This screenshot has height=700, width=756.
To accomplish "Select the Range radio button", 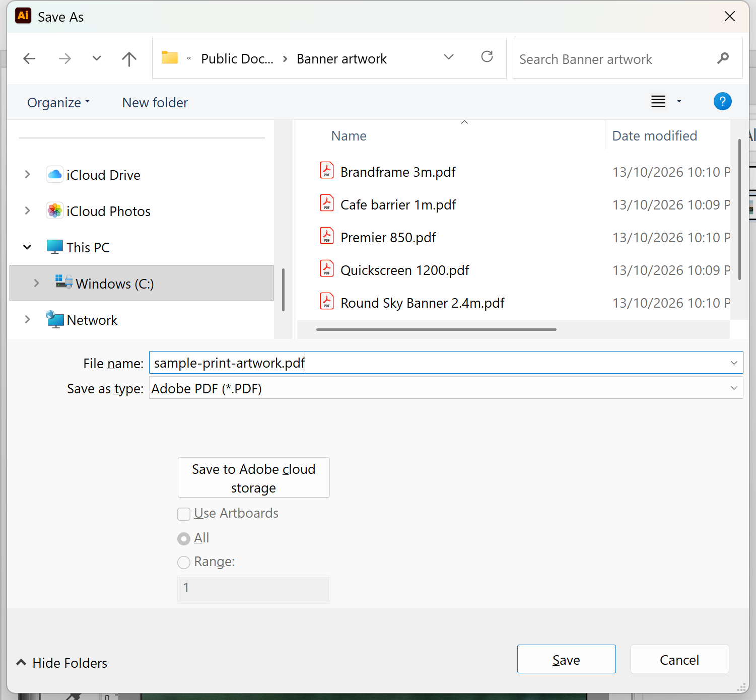I will click(184, 562).
